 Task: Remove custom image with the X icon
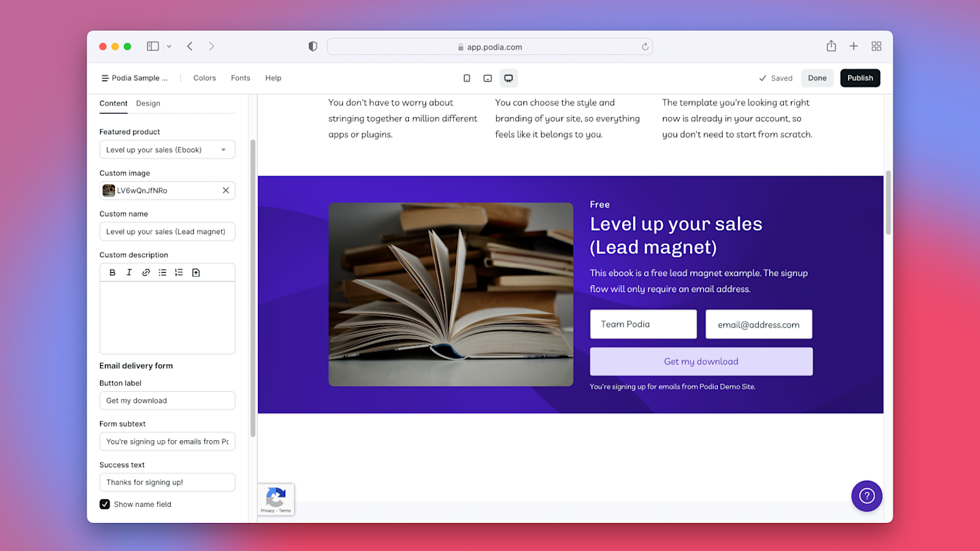click(x=226, y=190)
